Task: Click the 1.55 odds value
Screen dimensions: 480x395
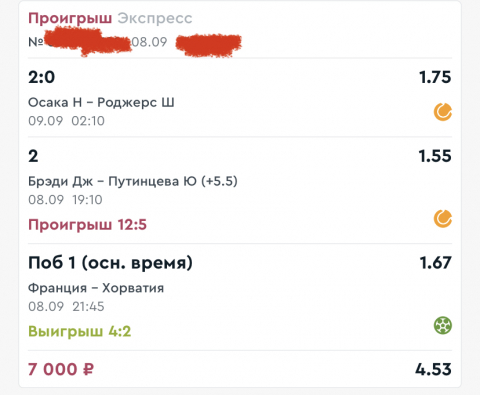Action: click(x=435, y=156)
